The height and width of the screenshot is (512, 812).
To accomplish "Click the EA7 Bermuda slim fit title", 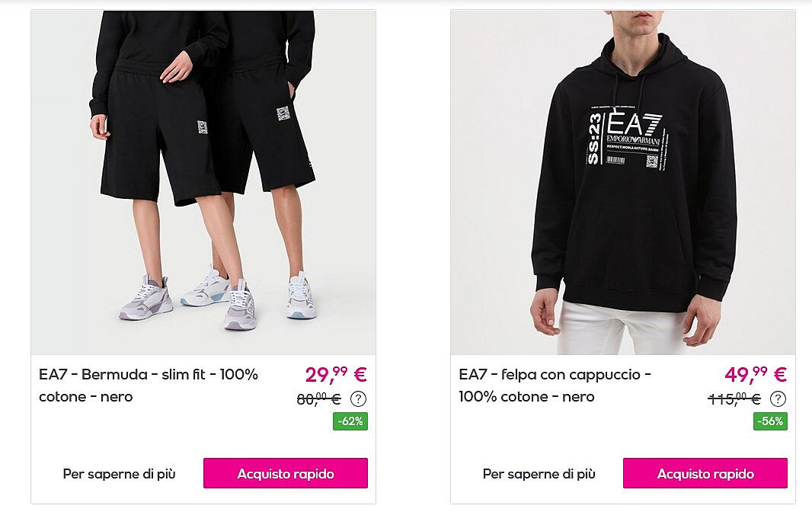I will click(x=149, y=385).
